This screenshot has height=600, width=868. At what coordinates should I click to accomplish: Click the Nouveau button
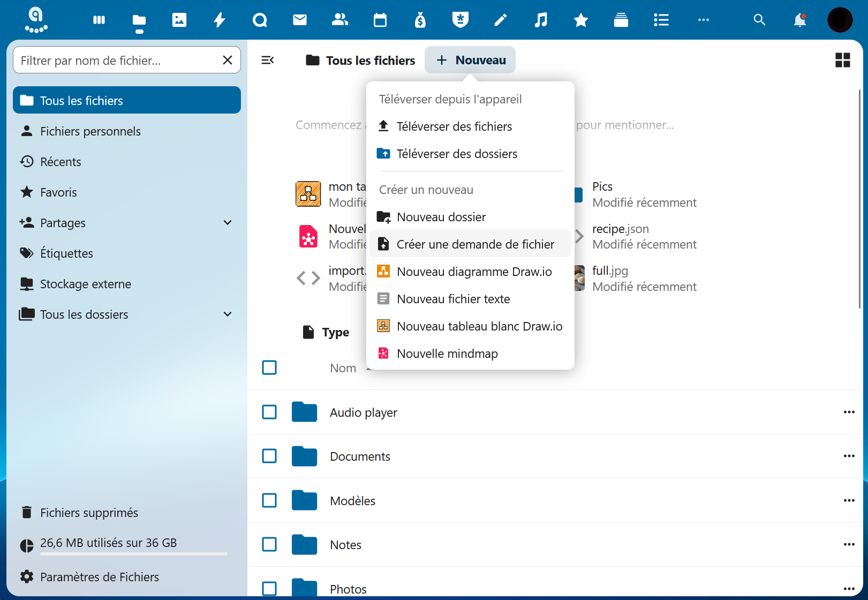pyautogui.click(x=470, y=60)
